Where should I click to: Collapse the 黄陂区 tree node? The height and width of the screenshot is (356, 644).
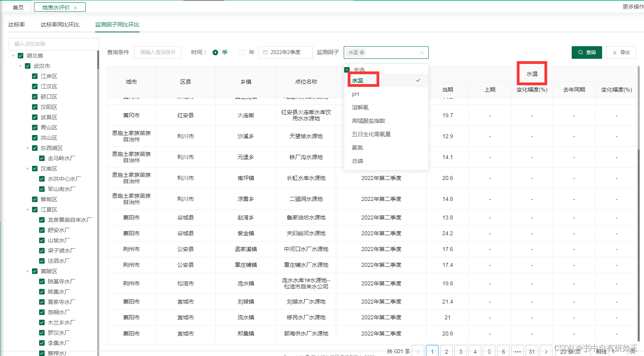(28, 272)
